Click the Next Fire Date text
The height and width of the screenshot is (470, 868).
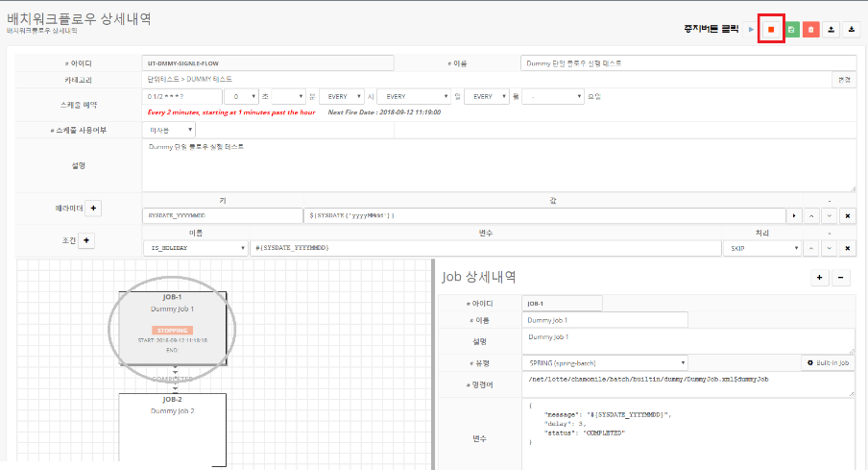(384, 112)
